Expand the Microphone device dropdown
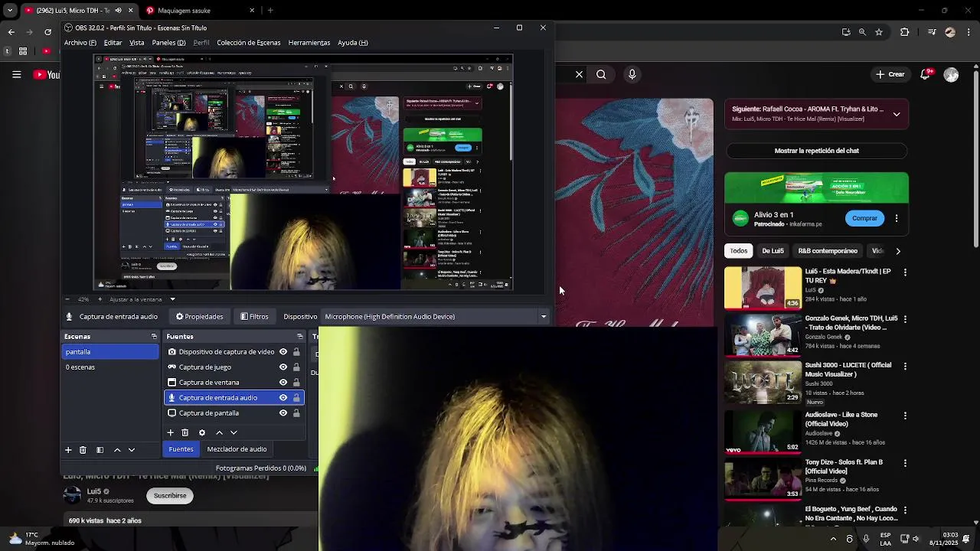Image resolution: width=980 pixels, height=551 pixels. 544,317
